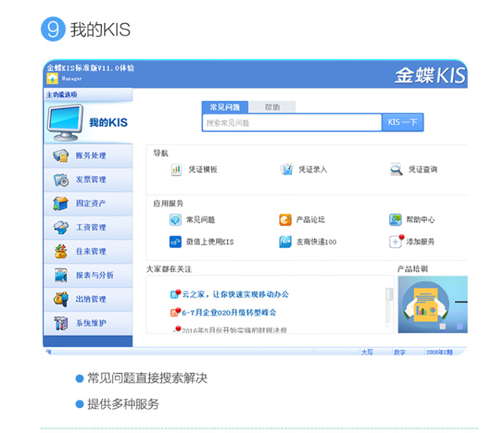Click the 金蝶KIS标准版V11.0体验 title text
The width and height of the screenshot is (504, 433).
pos(91,68)
